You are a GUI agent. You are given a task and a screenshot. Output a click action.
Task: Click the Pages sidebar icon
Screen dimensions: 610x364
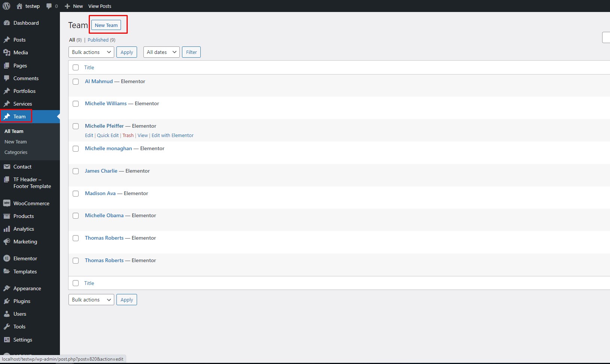(x=7, y=66)
